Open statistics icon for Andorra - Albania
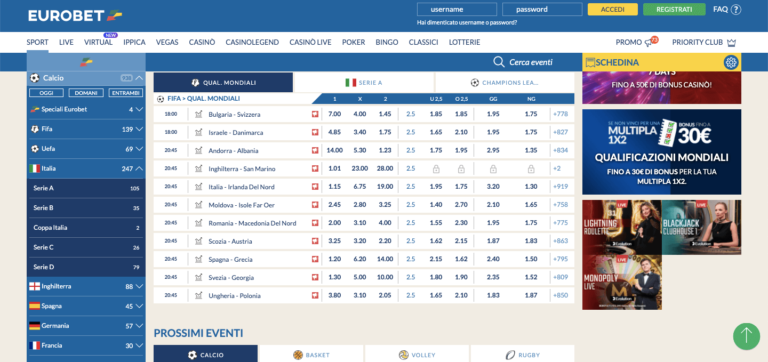768x362 pixels. (x=198, y=150)
